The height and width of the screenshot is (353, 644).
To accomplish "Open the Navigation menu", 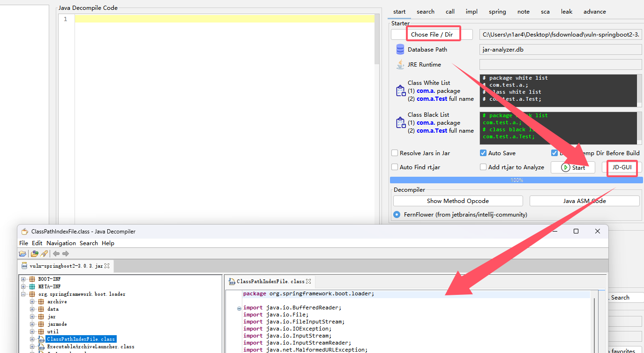I will pos(61,243).
